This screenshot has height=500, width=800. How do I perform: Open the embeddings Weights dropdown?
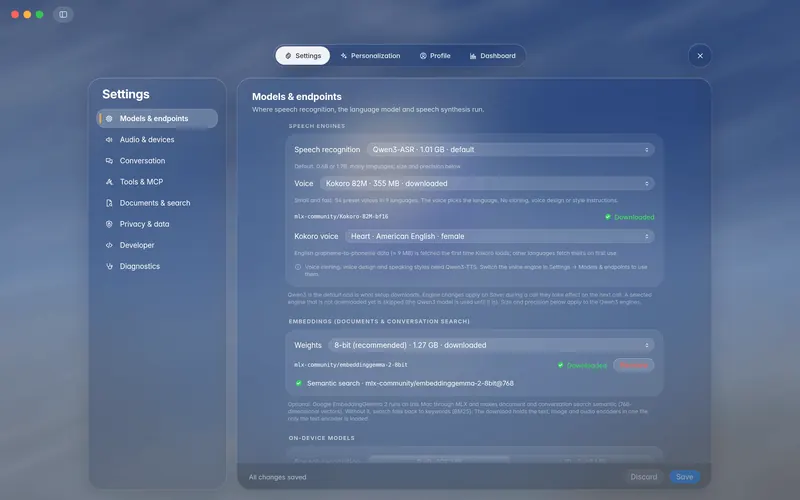tap(491, 345)
